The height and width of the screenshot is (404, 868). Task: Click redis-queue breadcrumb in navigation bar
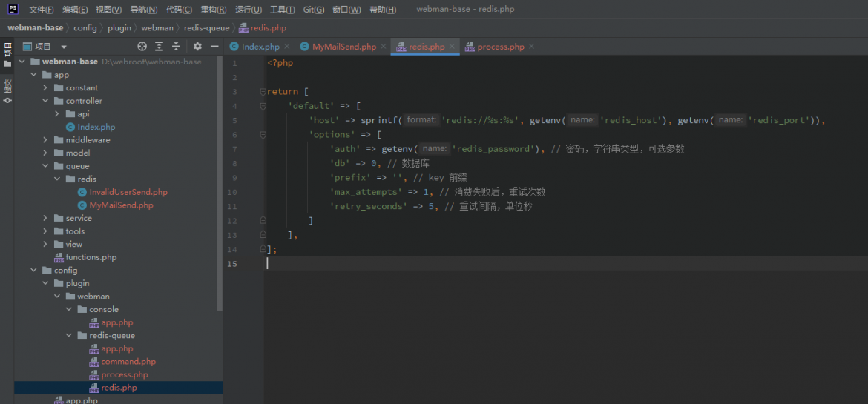click(x=206, y=27)
